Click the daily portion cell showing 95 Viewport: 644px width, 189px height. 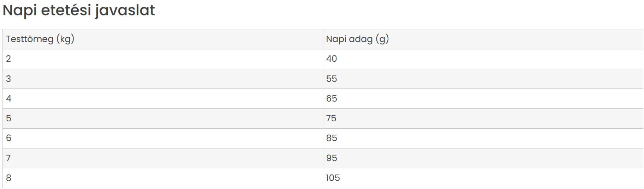click(x=483, y=158)
